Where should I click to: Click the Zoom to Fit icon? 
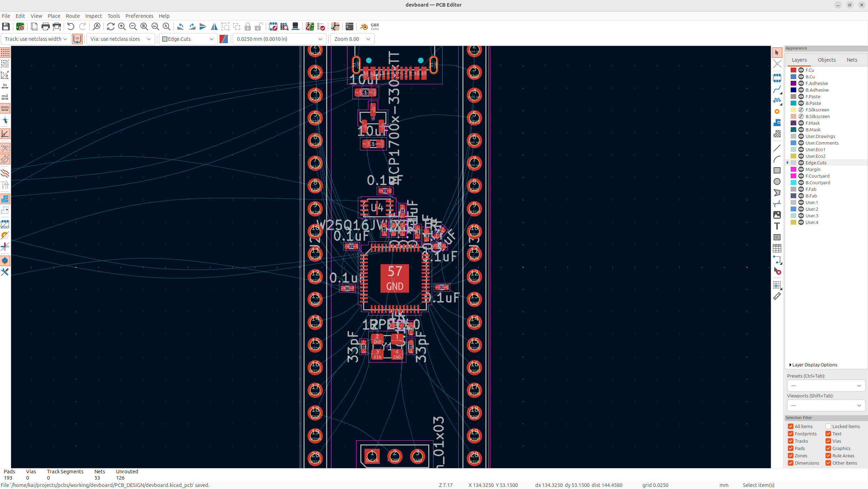[x=144, y=26]
